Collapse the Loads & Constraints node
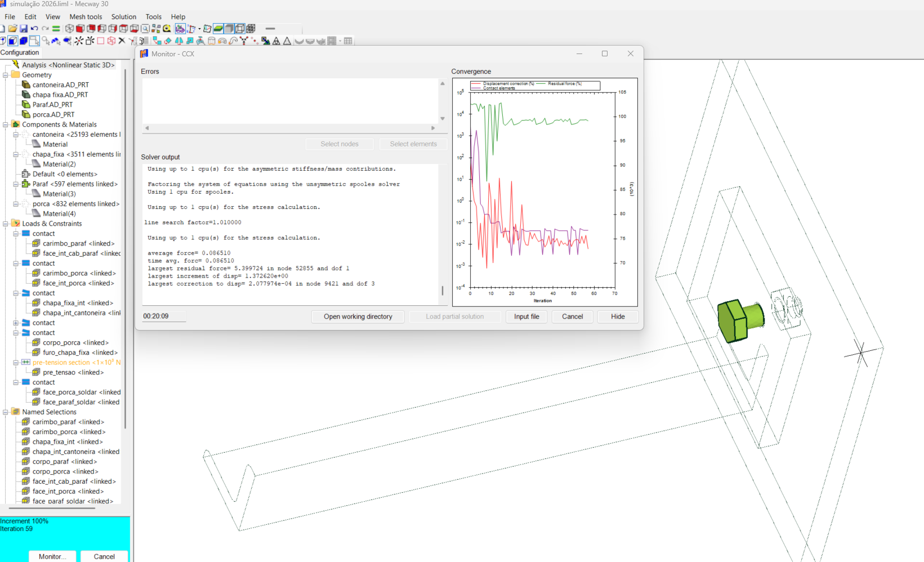The width and height of the screenshot is (924, 562). pos(6,224)
